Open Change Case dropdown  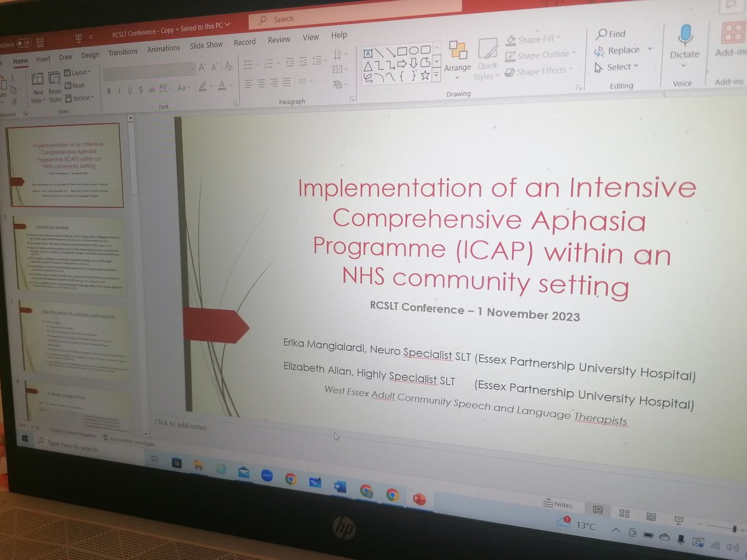coord(184,87)
